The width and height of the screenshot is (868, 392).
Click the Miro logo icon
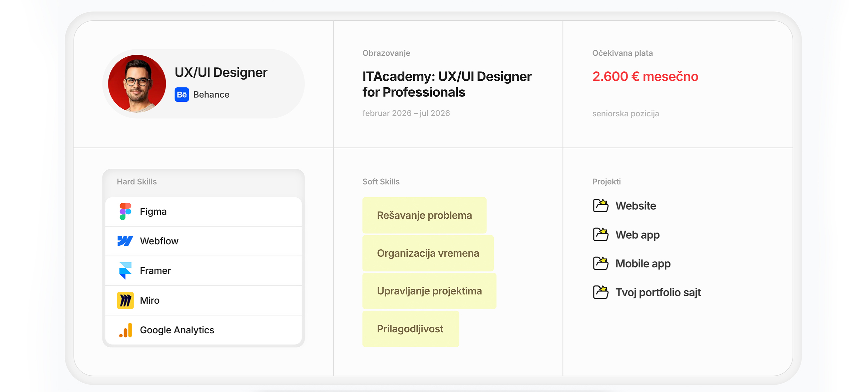pyautogui.click(x=125, y=300)
